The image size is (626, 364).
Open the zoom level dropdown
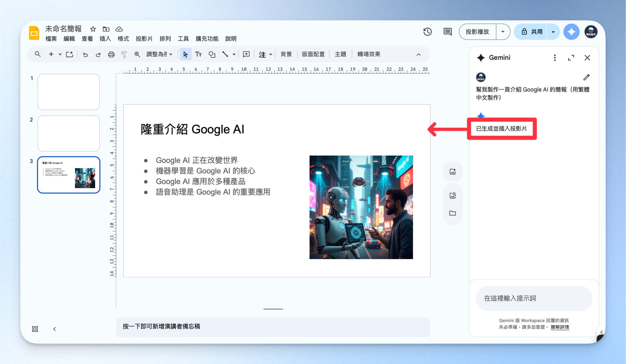[x=159, y=54]
